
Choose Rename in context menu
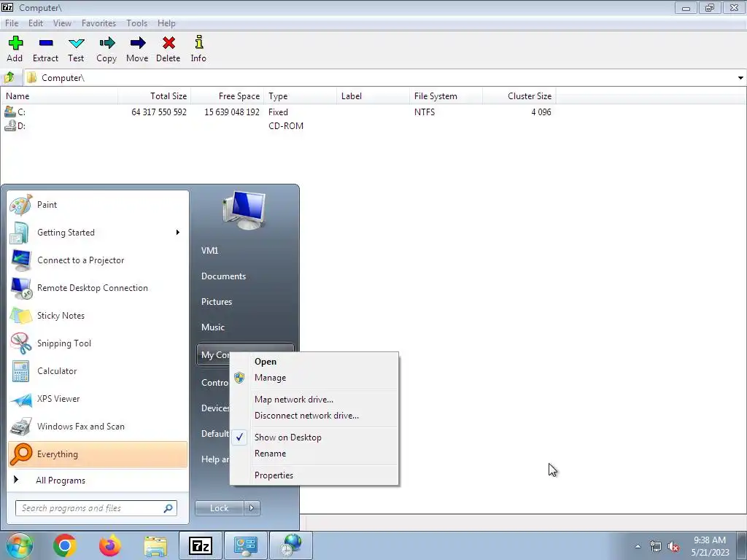click(314, 454)
